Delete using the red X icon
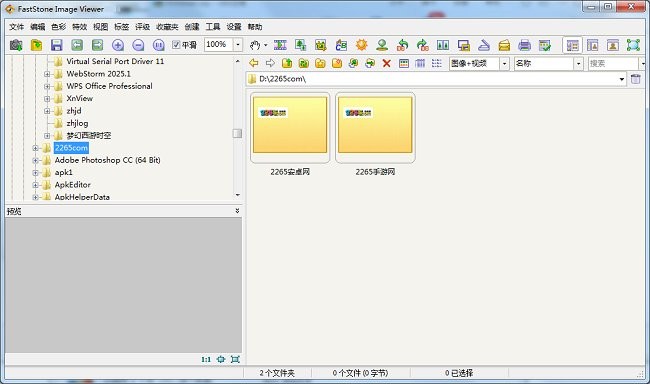 387,63
